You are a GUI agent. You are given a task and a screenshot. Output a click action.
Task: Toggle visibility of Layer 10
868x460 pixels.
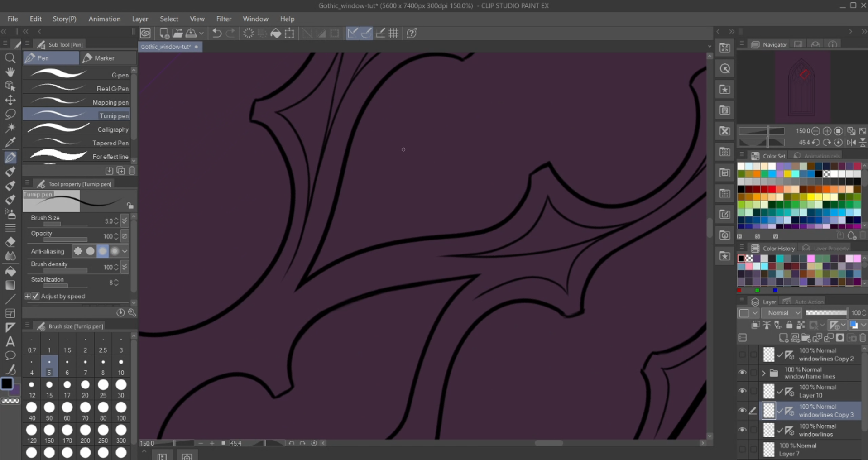click(743, 391)
